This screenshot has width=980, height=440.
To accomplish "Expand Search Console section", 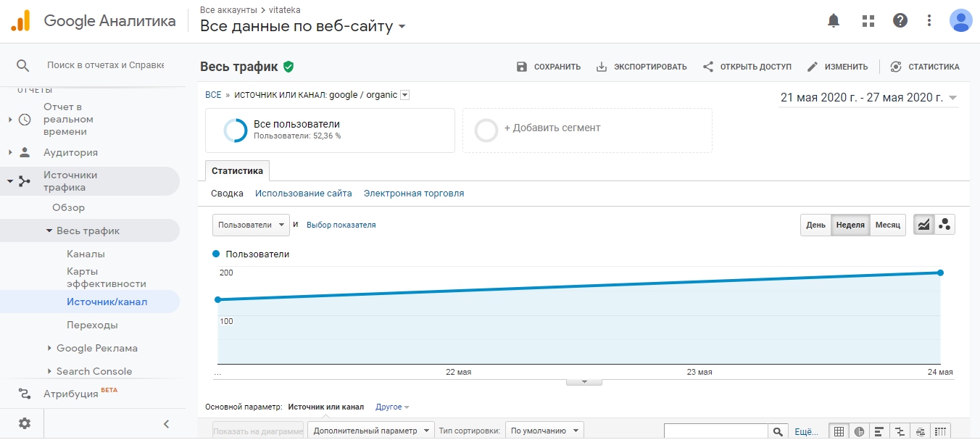I will [49, 371].
